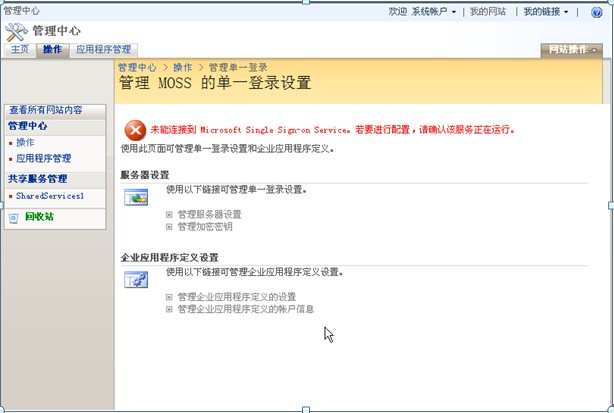Open SharedServices1 in the sidebar
This screenshot has width=614, height=413.
(50, 196)
